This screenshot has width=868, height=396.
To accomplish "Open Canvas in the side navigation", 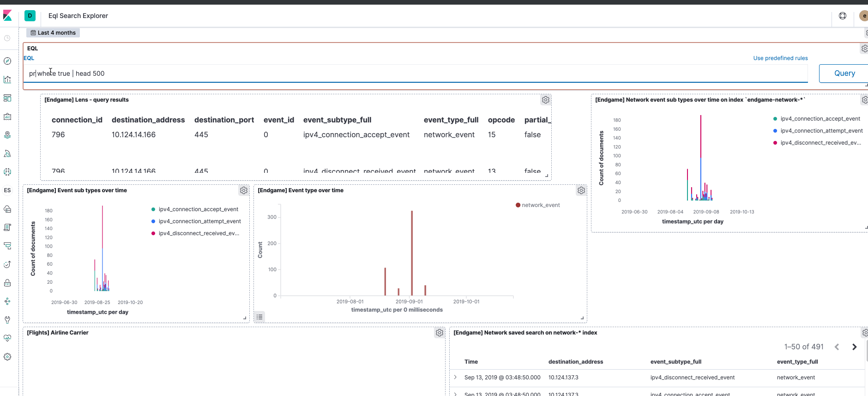I will 7,116.
